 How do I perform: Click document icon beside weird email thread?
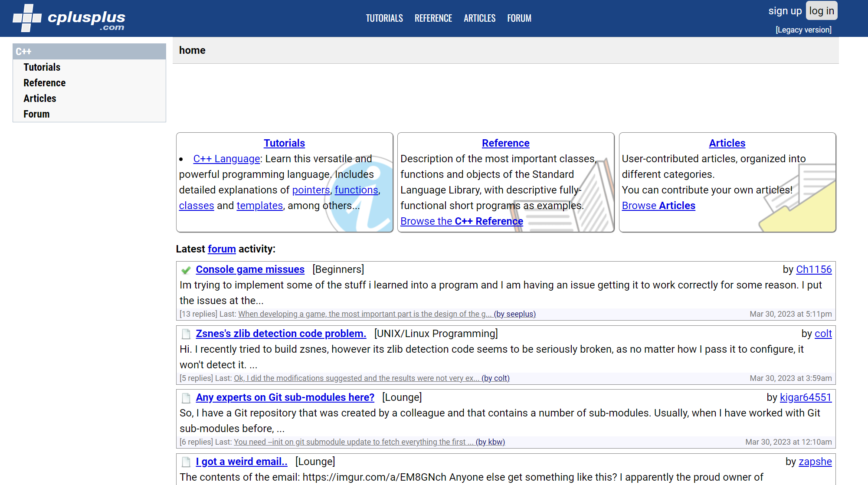[x=186, y=462]
